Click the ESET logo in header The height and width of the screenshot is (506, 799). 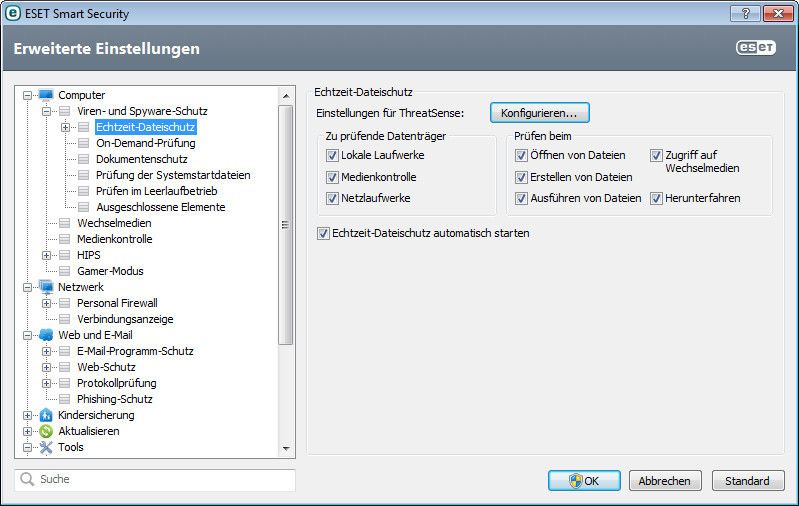point(756,47)
